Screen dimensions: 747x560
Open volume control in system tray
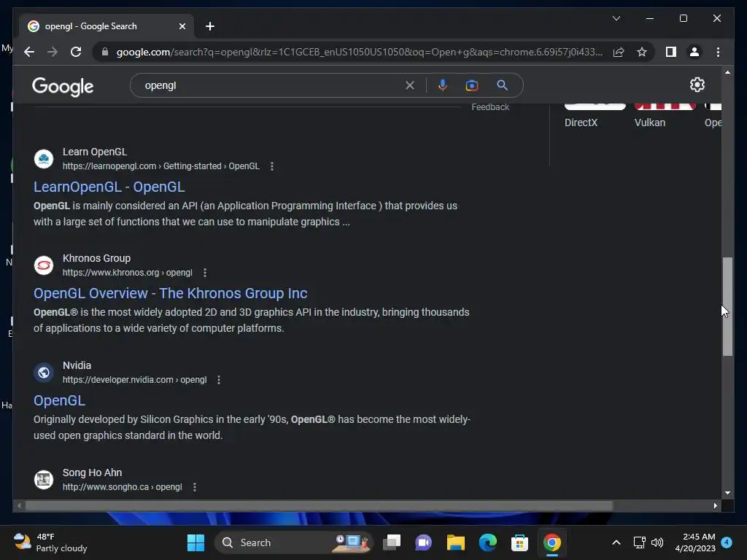click(x=657, y=542)
